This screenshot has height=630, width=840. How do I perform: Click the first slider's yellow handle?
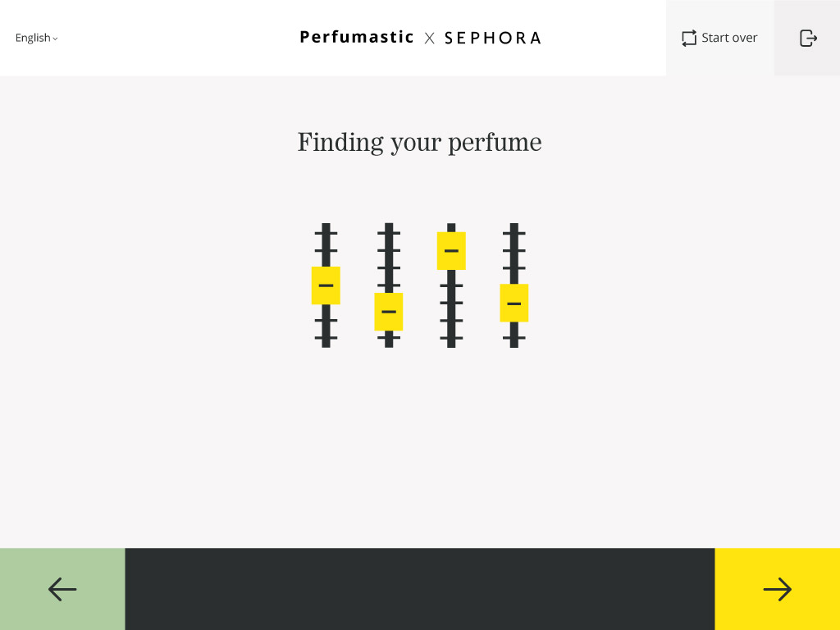[326, 285]
